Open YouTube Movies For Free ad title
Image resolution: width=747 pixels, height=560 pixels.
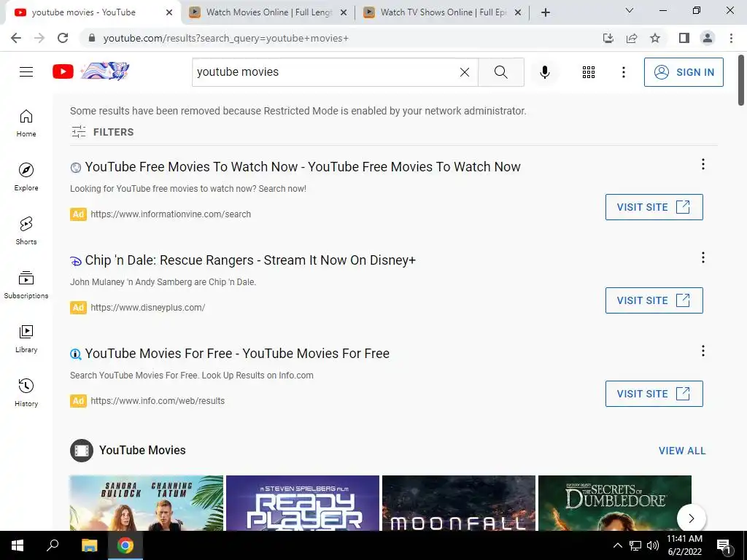click(237, 354)
